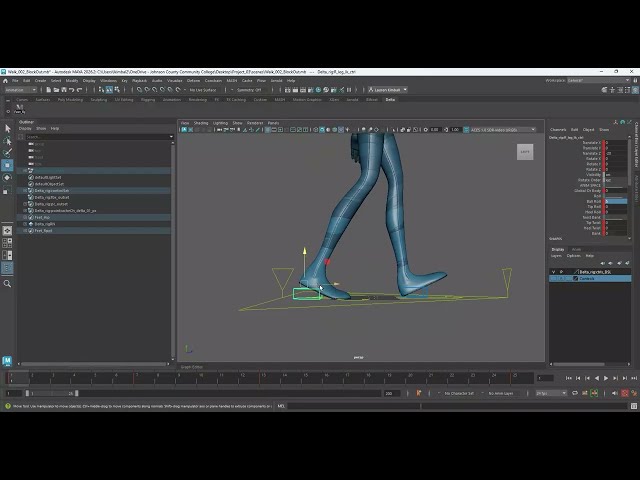Open the Windows menu
Screen dimensions: 640x480
click(x=109, y=81)
